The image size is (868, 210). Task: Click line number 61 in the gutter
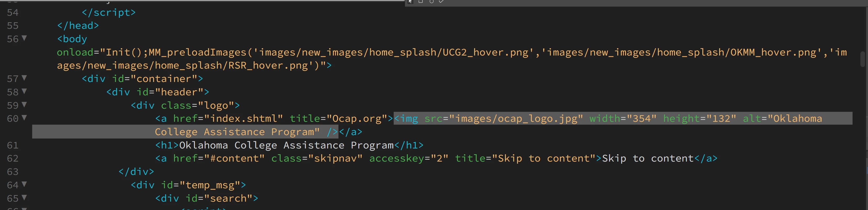pyautogui.click(x=13, y=145)
